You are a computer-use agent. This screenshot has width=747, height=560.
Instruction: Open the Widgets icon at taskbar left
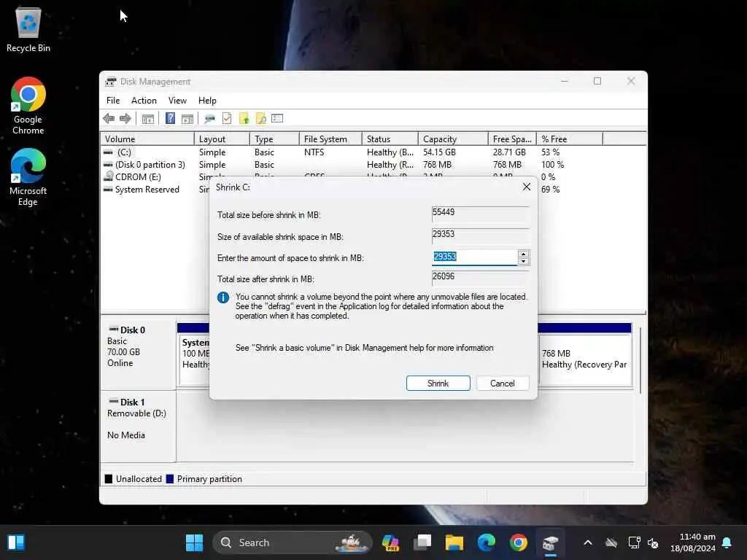coord(16,542)
